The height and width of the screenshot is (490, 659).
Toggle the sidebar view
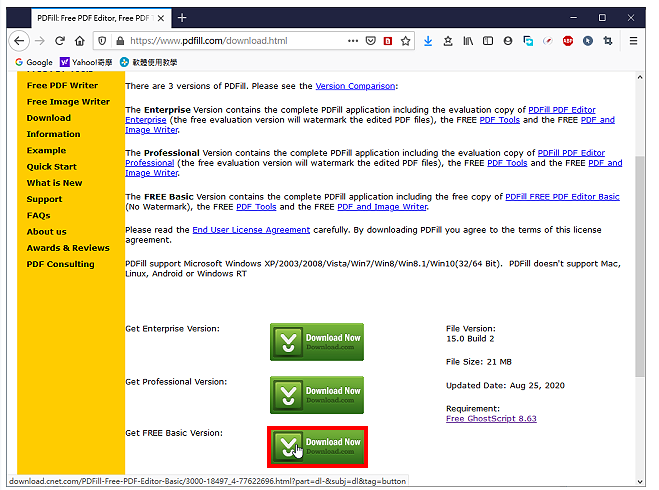(488, 41)
